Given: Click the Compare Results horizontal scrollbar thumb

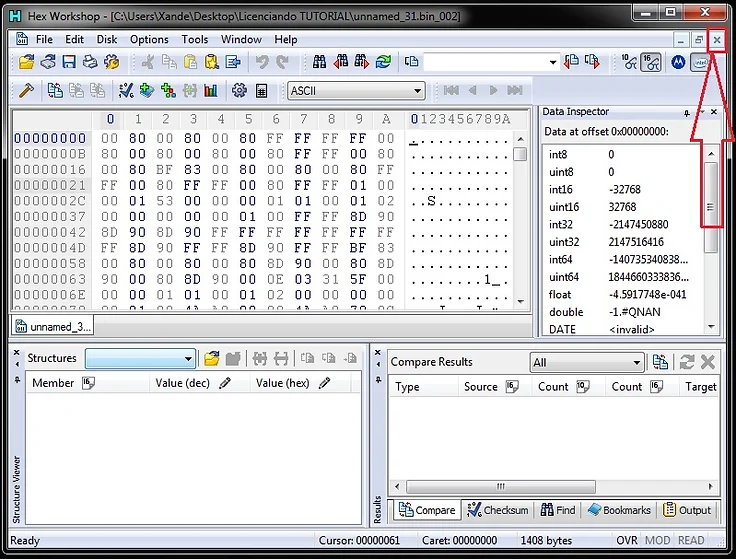Looking at the screenshot, I should 500,486.
